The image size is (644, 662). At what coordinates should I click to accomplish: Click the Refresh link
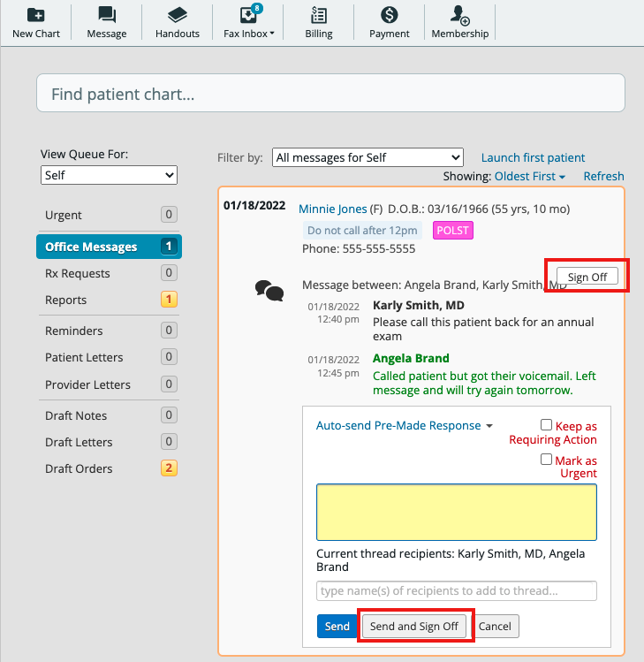pos(603,177)
